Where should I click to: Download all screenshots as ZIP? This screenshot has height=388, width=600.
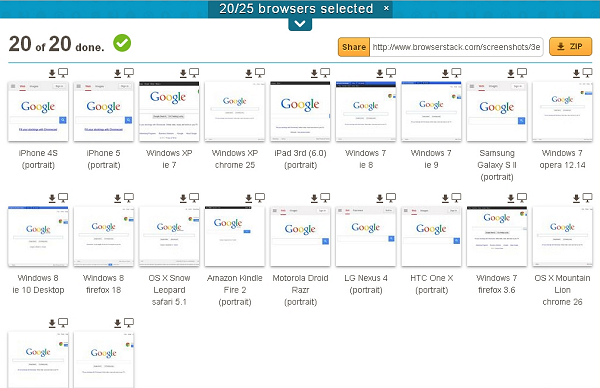click(x=571, y=47)
